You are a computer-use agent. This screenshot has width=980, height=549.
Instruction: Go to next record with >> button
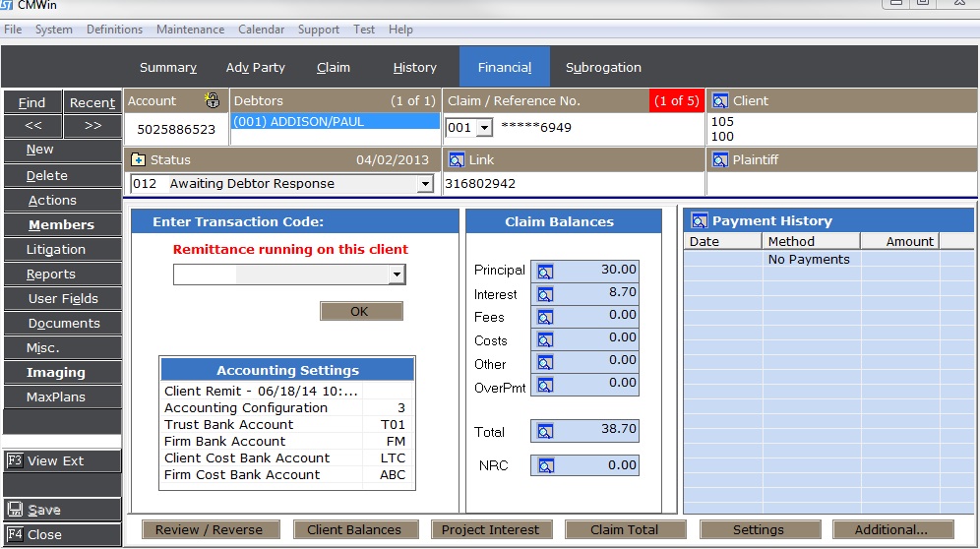(92, 126)
